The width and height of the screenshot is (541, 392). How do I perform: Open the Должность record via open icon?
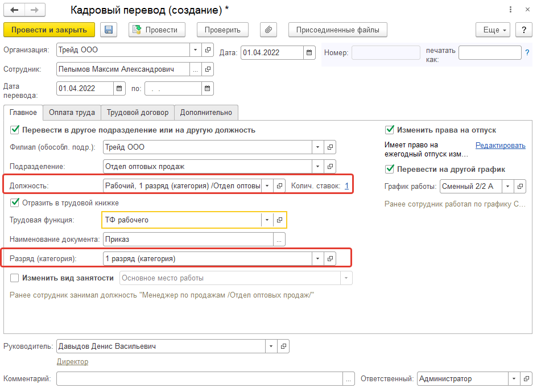point(279,186)
